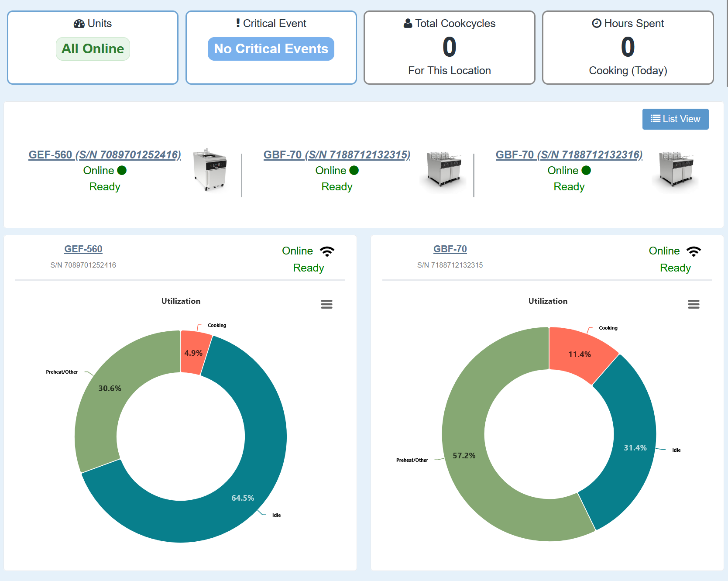
Task: Click green online dot for GEF-560
Action: (122, 171)
